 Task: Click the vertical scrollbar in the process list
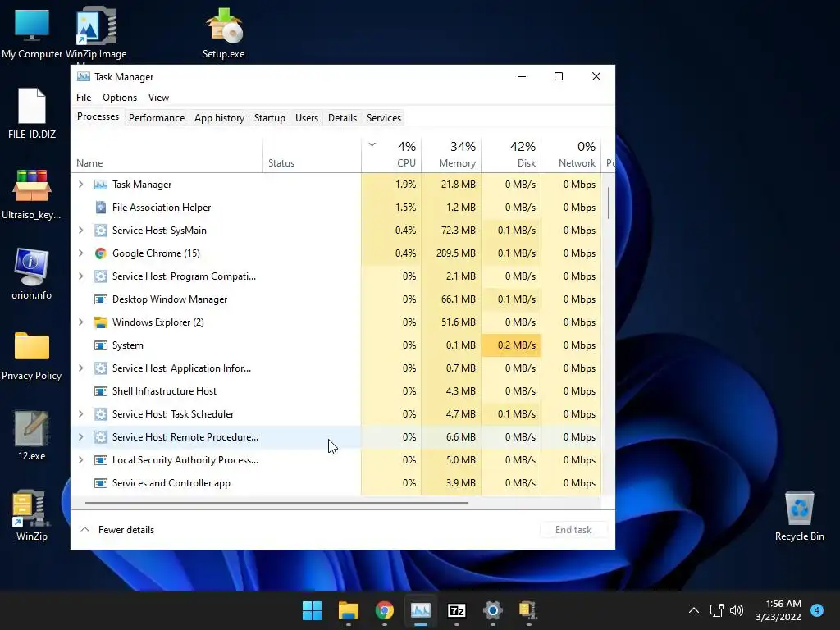point(609,203)
